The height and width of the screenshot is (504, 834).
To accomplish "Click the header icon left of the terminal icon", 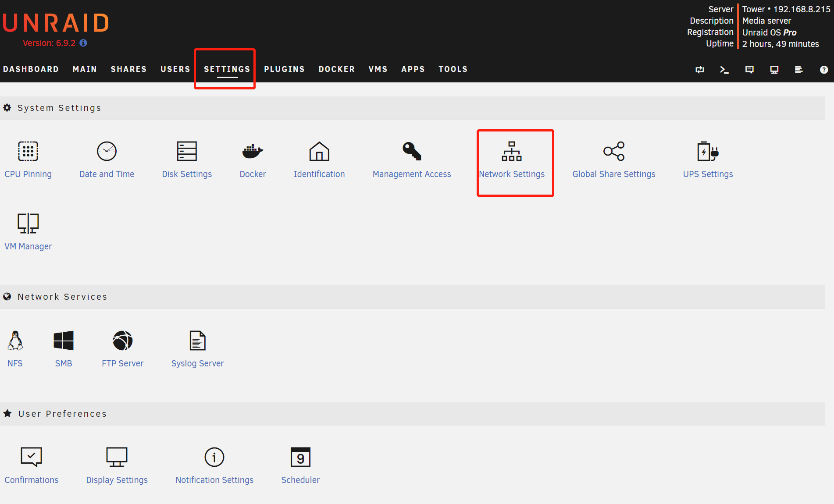I will 700,70.
